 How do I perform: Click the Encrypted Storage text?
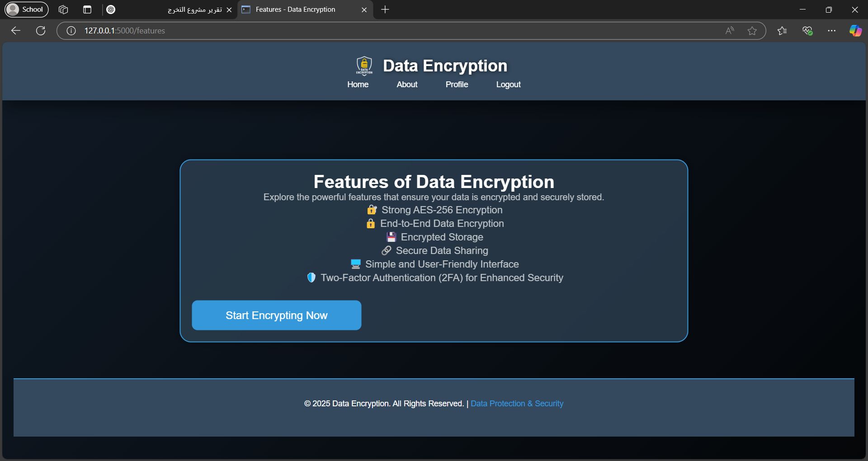[x=442, y=237]
